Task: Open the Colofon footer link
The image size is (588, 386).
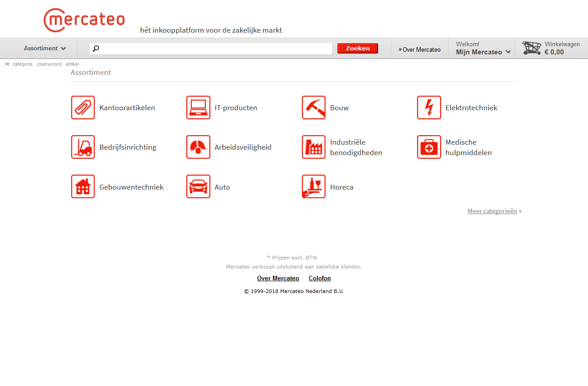Action: [320, 279]
